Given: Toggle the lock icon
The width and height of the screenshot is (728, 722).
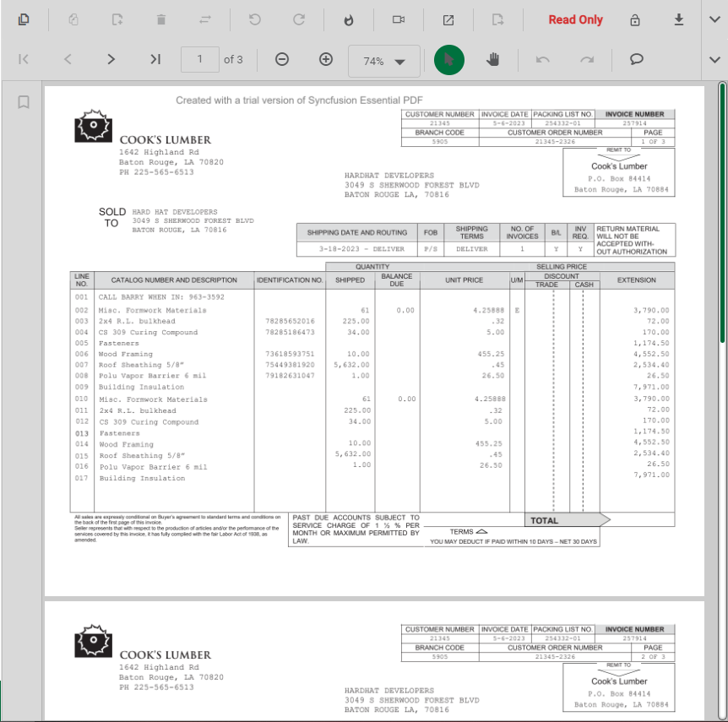Looking at the screenshot, I should pyautogui.click(x=635, y=20).
